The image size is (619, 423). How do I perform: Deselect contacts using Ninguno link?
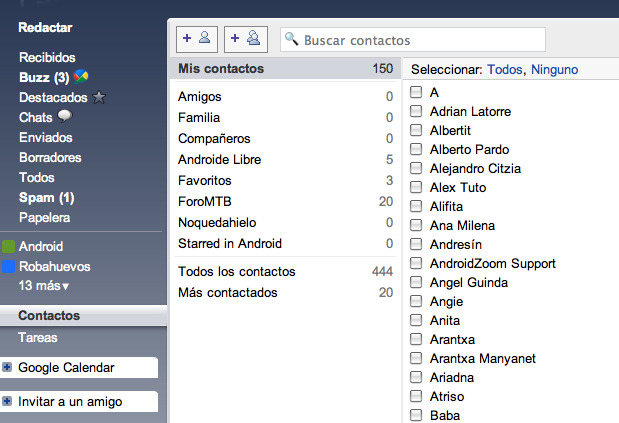[x=554, y=70]
